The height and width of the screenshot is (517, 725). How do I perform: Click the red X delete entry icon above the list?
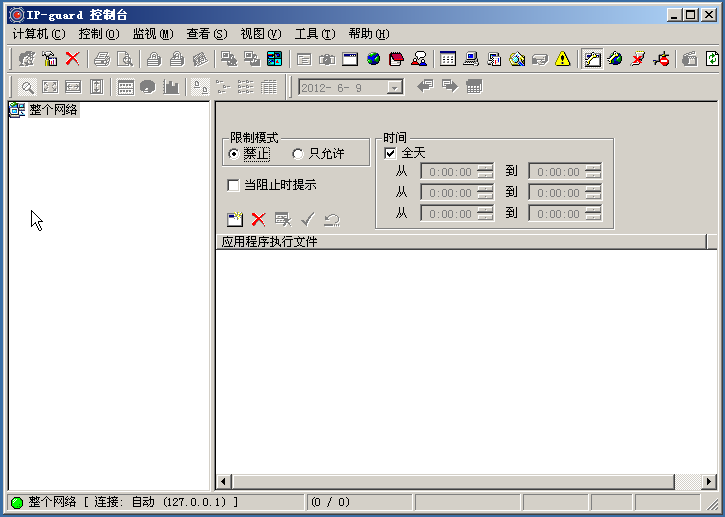(258, 219)
